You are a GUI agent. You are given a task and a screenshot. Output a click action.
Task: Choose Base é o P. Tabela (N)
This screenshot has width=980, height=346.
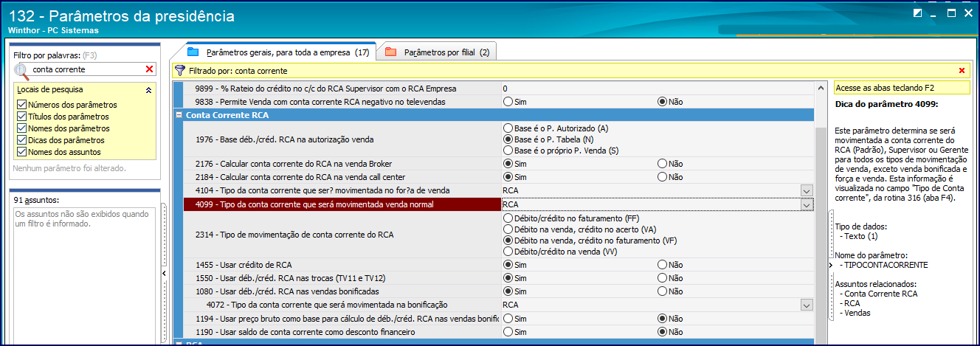(508, 139)
